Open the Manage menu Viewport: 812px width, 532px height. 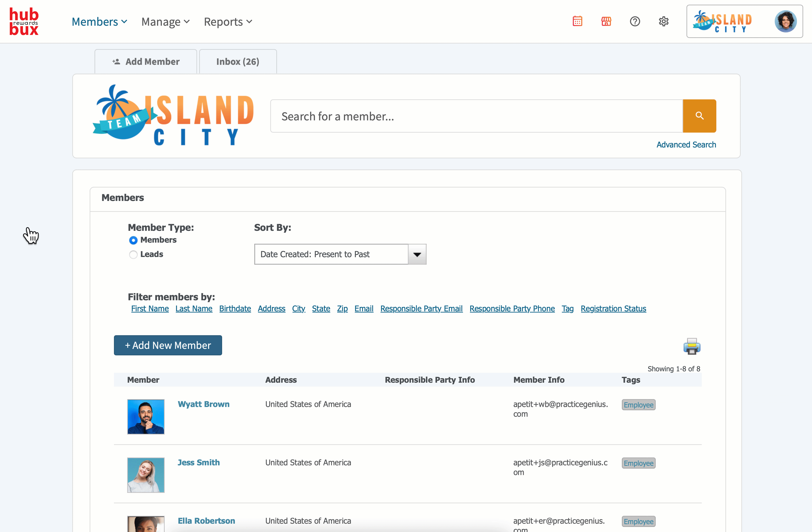[165, 22]
